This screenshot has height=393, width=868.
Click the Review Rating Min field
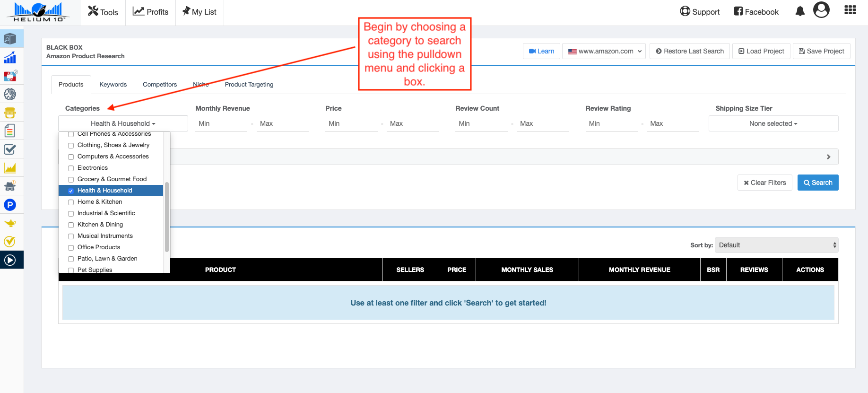[x=612, y=123]
